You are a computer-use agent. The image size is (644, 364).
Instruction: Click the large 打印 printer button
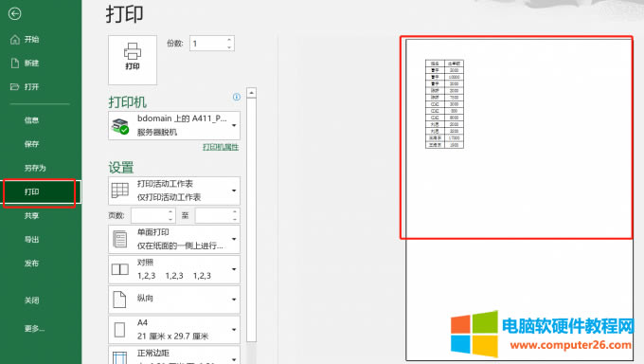[133, 60]
